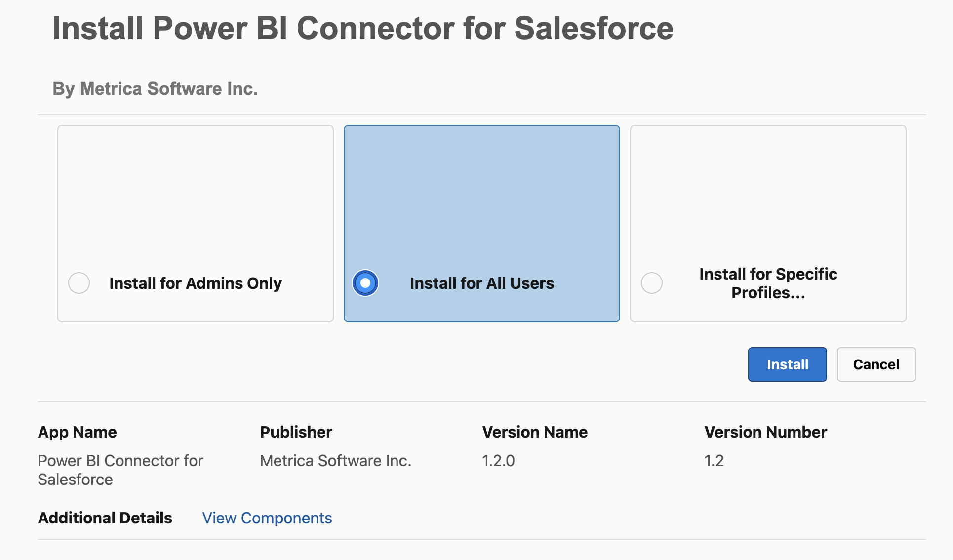
Task: Click the app name value 'Power BI Connector for Salesforce'
Action: 120,470
